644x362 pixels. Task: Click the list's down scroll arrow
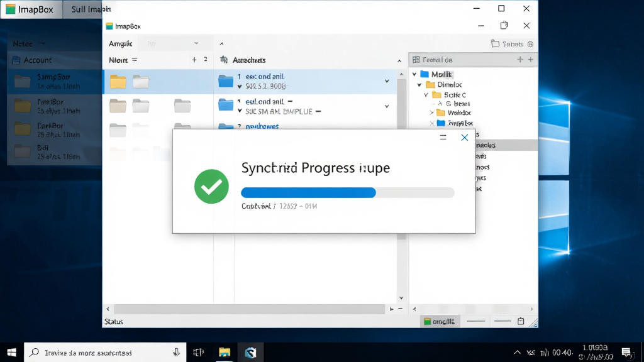point(401,298)
